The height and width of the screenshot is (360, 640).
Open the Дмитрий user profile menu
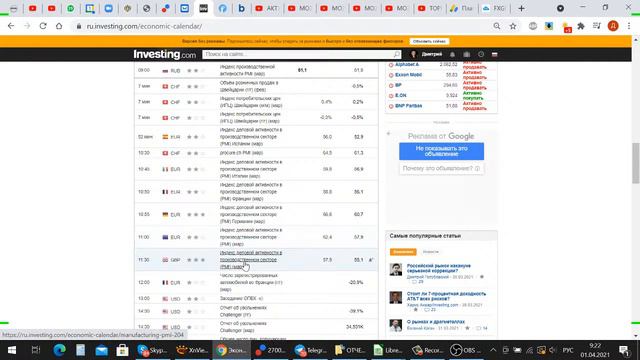point(427,54)
